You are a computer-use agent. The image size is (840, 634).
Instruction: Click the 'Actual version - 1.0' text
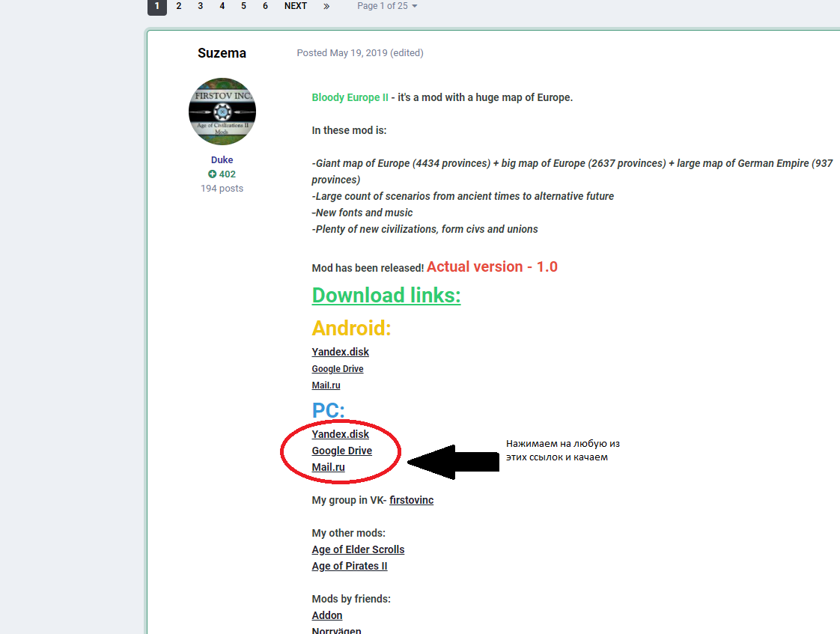pyautogui.click(x=492, y=266)
